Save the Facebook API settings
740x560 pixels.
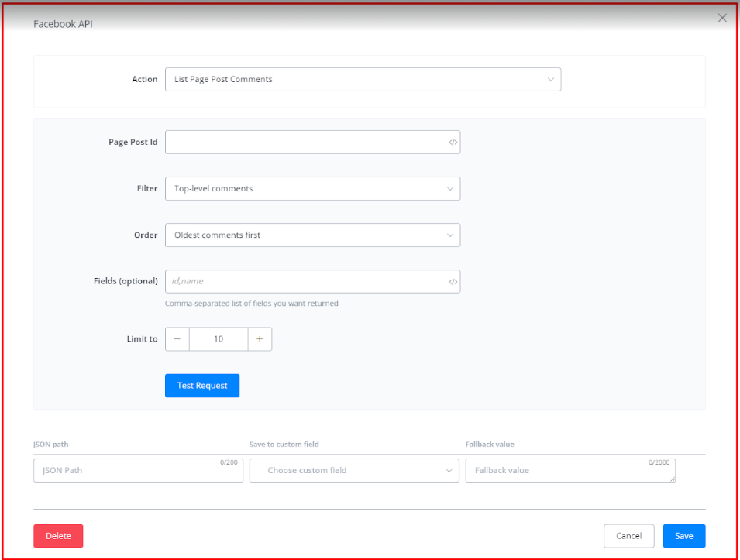[x=683, y=536]
